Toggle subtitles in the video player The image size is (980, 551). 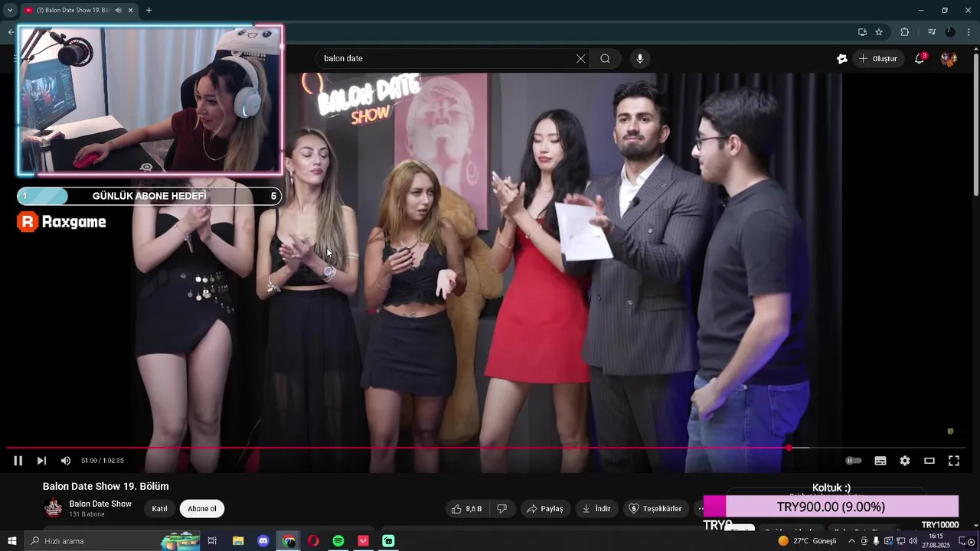pyautogui.click(x=880, y=461)
